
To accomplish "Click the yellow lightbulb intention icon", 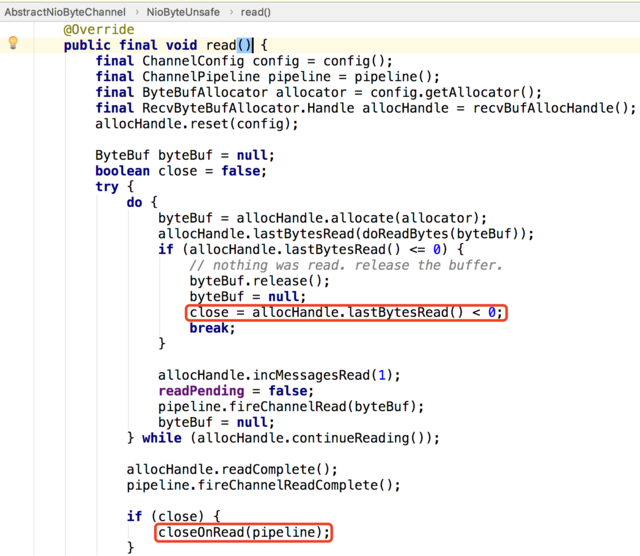I will 13,42.
